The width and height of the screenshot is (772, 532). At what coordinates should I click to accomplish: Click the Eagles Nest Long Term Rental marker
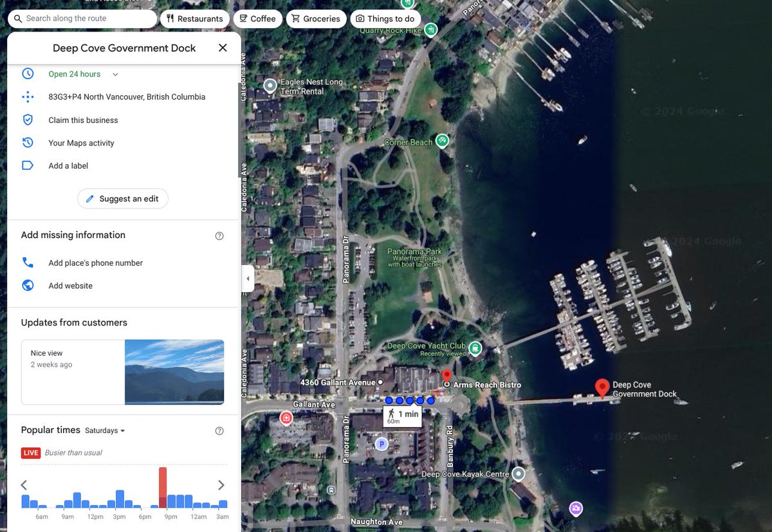pyautogui.click(x=270, y=85)
